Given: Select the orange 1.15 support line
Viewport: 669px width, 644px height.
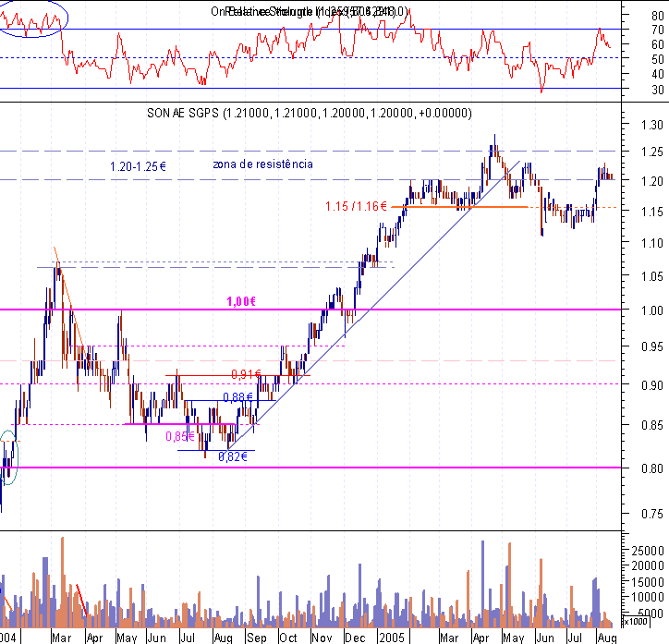Looking at the screenshot, I should click(x=459, y=207).
